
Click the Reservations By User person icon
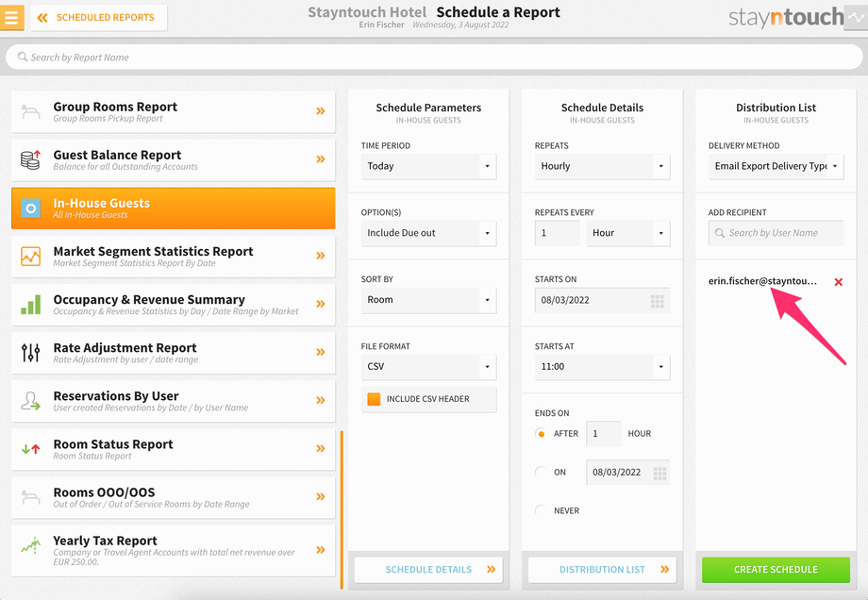click(x=31, y=401)
